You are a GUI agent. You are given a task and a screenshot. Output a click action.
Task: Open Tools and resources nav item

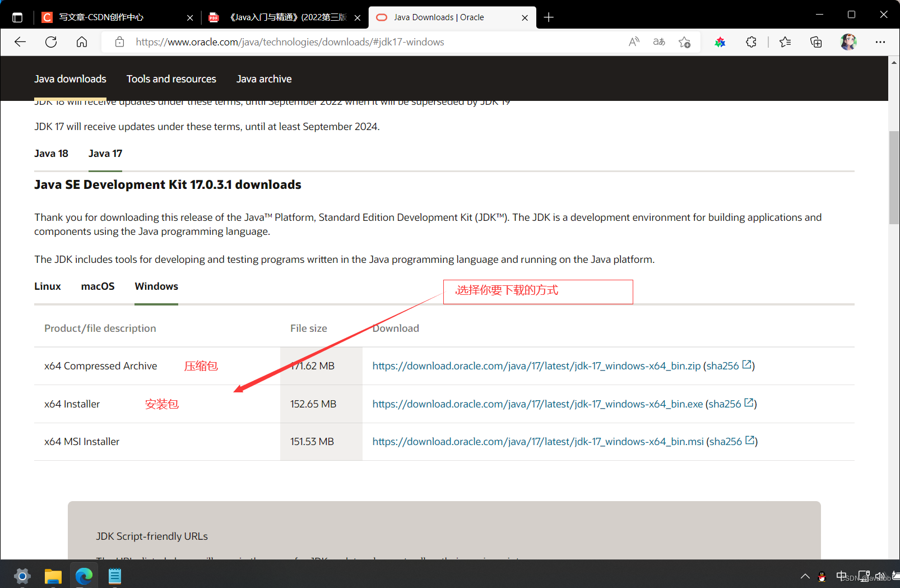tap(171, 79)
